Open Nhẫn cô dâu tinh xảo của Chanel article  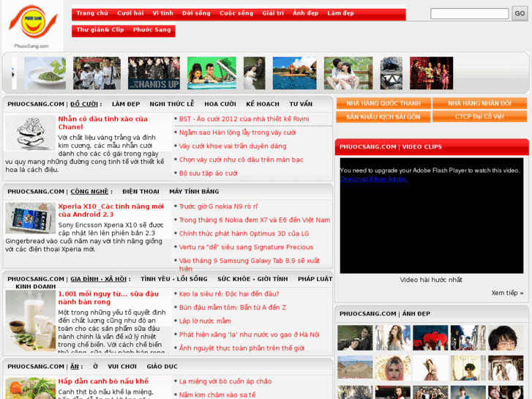(x=102, y=123)
